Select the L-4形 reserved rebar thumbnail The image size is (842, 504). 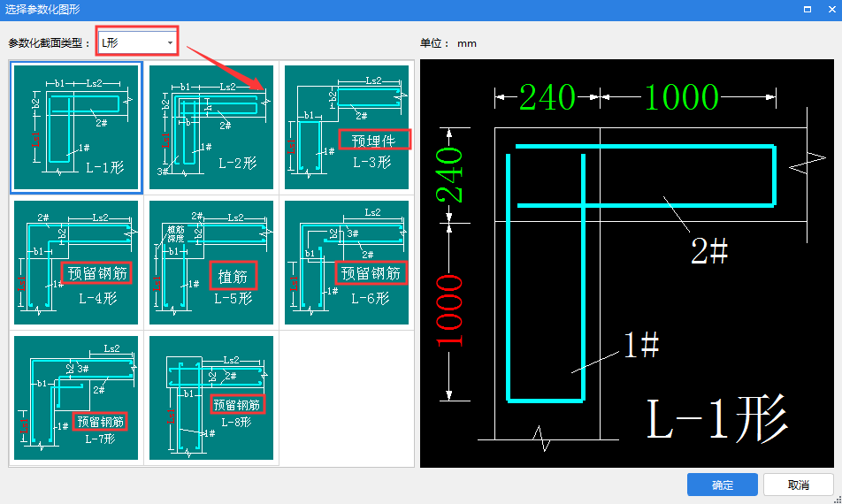pyautogui.click(x=76, y=262)
